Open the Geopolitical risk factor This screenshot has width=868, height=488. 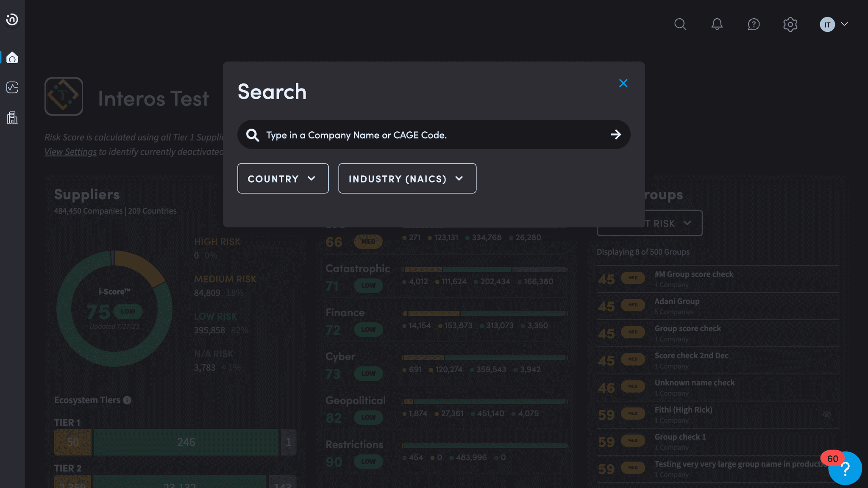356,401
